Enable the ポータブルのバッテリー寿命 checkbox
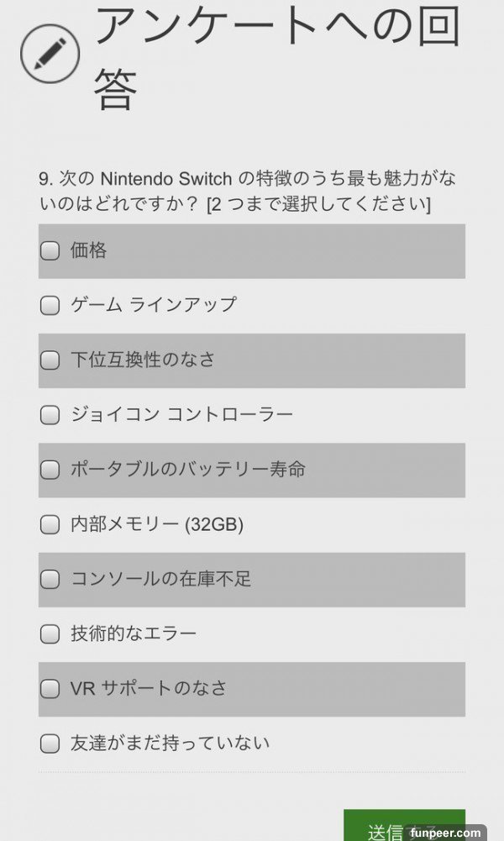 tap(50, 469)
